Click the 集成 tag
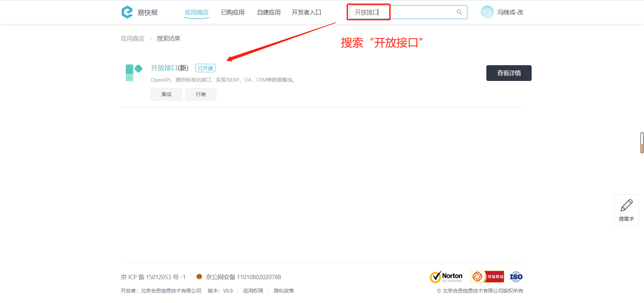Image resolution: width=644 pixels, height=303 pixels. point(166,94)
